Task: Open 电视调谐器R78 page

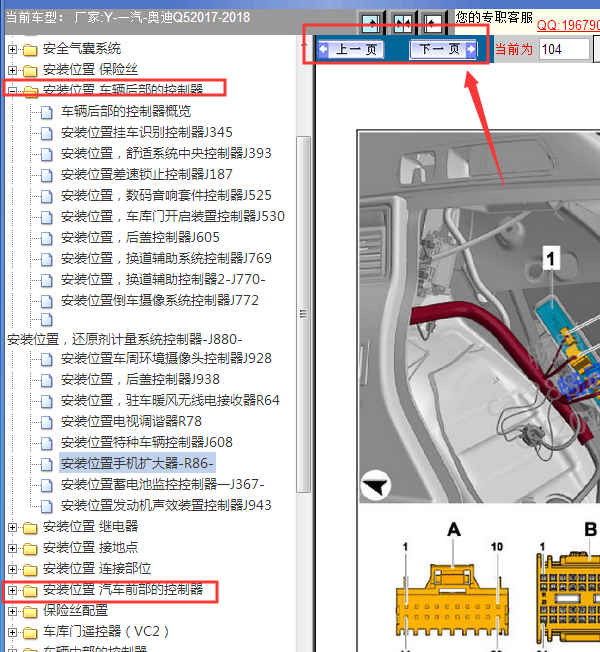Action: tap(131, 421)
